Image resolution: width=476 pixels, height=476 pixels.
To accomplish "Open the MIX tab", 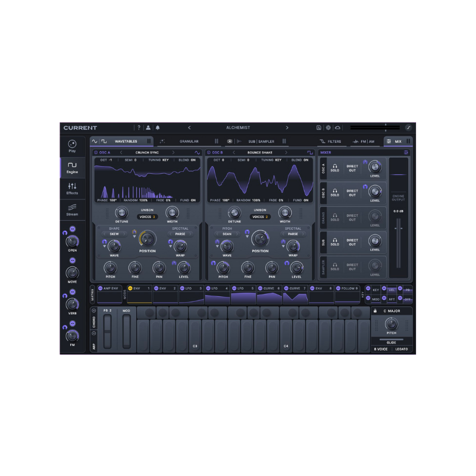I will click(398, 142).
